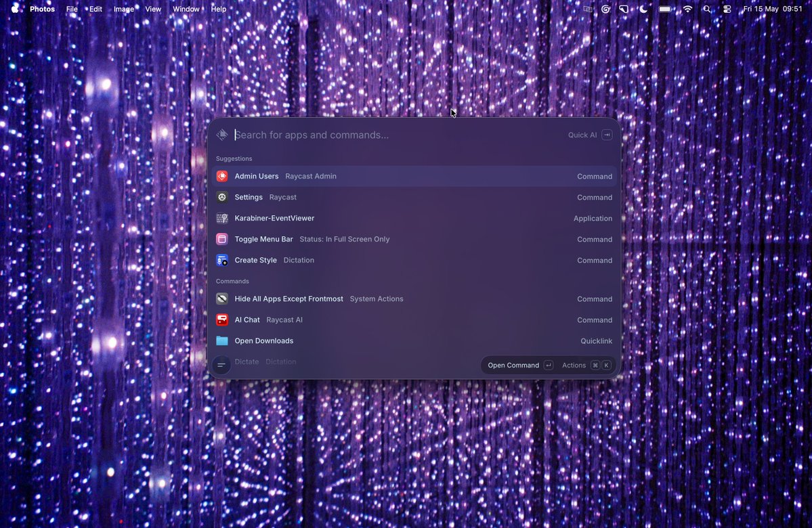Image resolution: width=812 pixels, height=528 pixels.
Task: Click the screen mirroring icon in menu bar
Action: pos(588,9)
